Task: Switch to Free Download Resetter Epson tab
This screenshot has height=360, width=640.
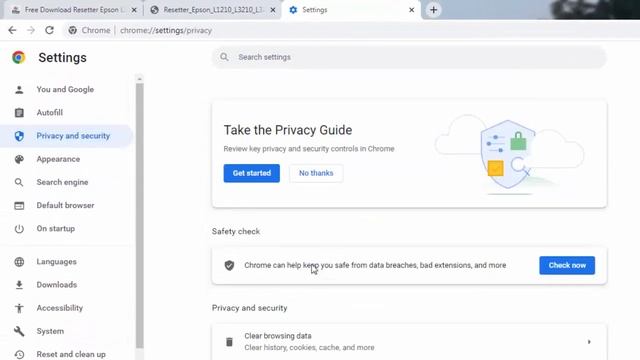Action: [73, 10]
